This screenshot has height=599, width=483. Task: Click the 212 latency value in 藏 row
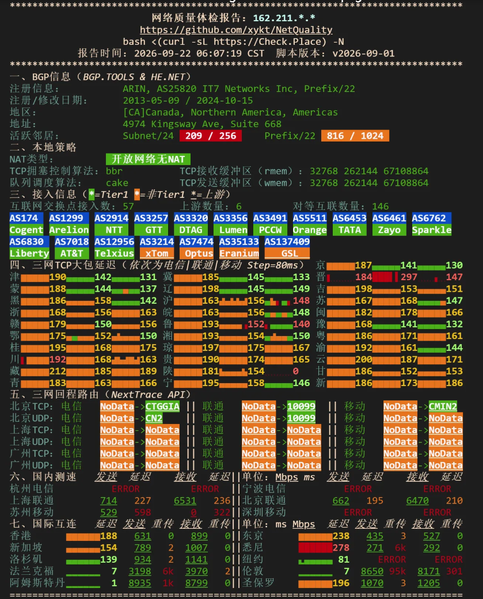tap(57, 371)
